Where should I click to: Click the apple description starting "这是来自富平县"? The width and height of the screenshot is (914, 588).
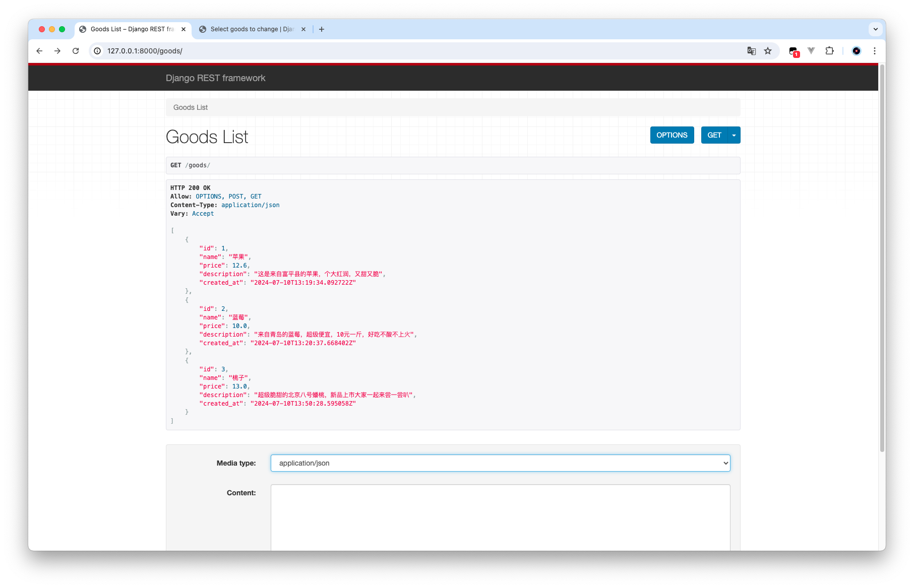click(319, 274)
